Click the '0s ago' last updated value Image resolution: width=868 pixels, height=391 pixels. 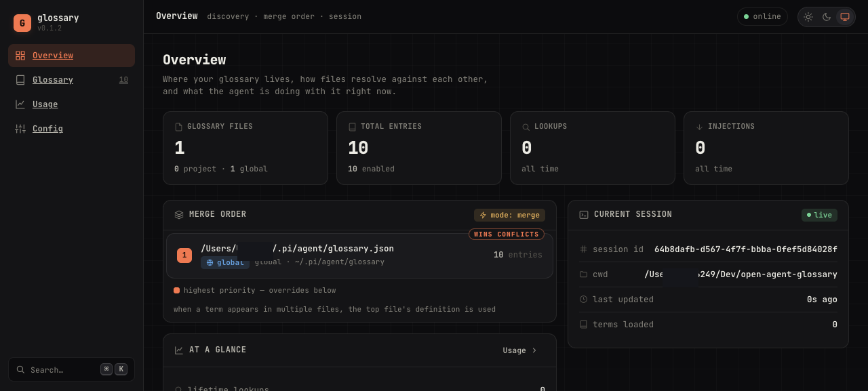tap(822, 300)
